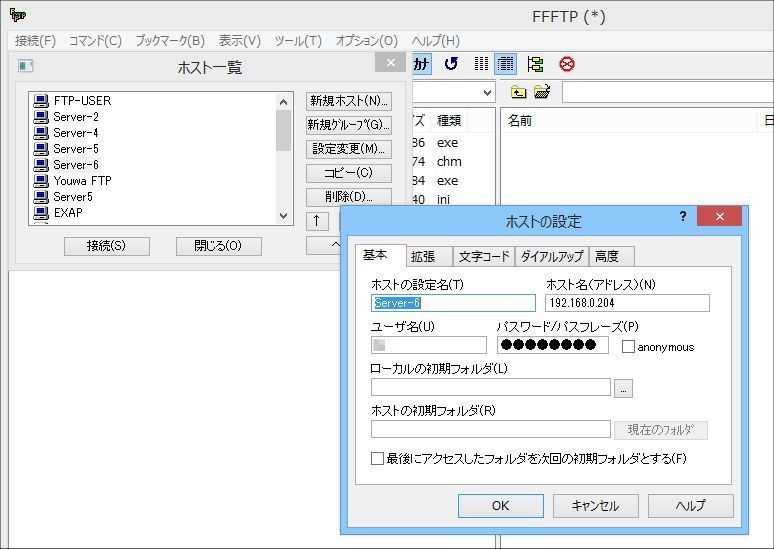The image size is (774, 549).
Task: Open the local path dropdown
Action: (487, 92)
